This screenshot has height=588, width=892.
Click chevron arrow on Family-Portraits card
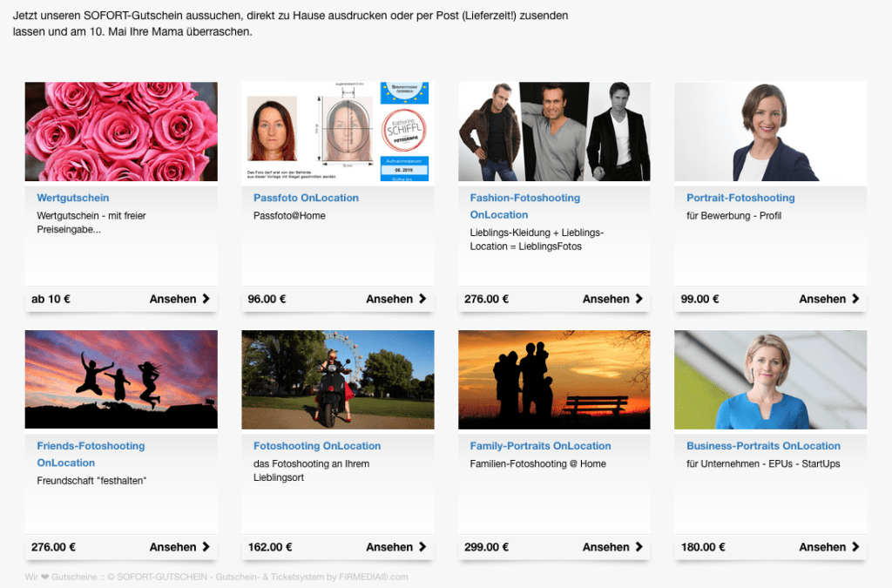[639, 547]
